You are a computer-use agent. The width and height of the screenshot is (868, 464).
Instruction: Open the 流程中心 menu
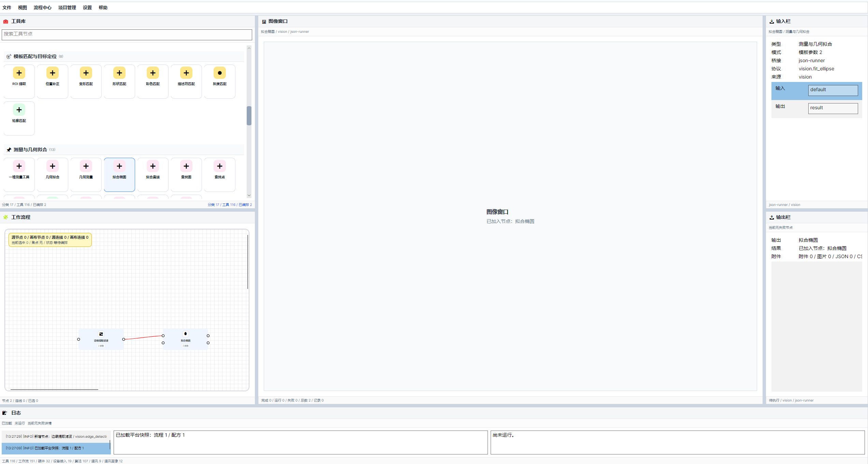pos(43,8)
